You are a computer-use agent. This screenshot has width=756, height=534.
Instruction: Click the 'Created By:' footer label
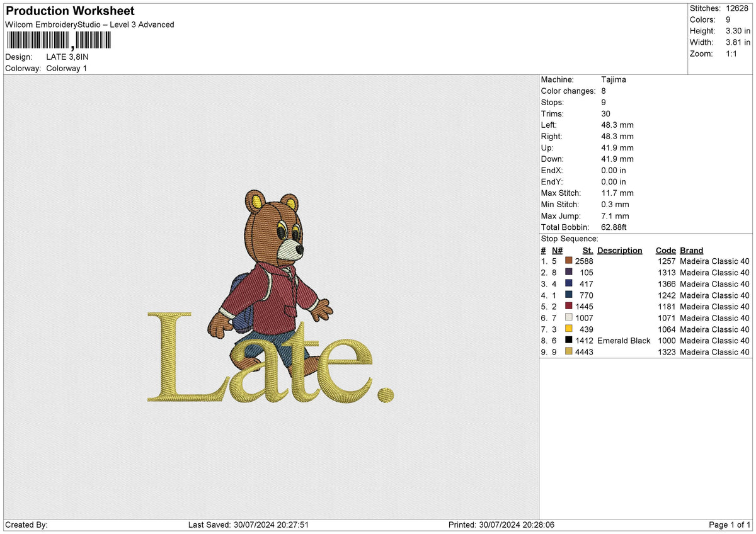26,525
